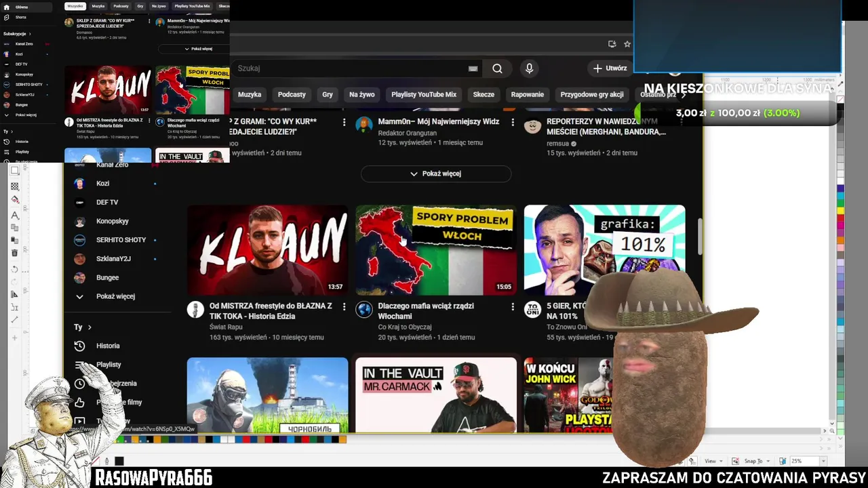Open Konopskyy channel in large sidebar
Image resolution: width=868 pixels, height=488 pixels.
(x=113, y=221)
